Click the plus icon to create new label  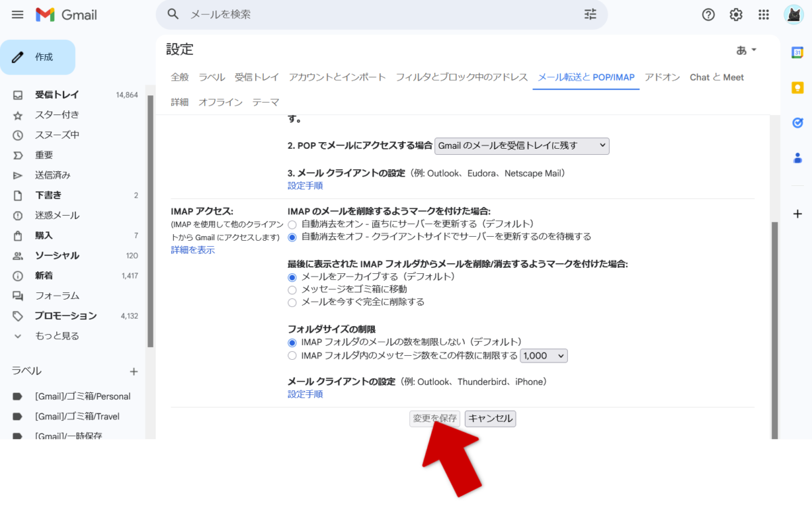134,371
